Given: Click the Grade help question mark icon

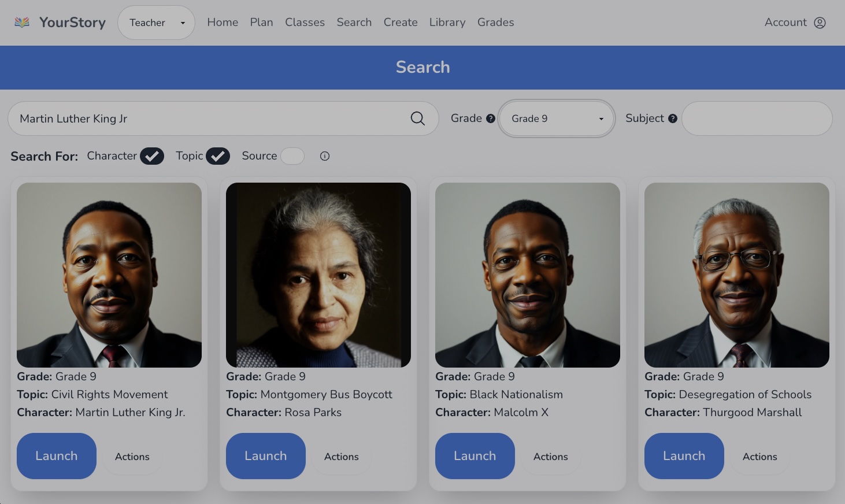Looking at the screenshot, I should pyautogui.click(x=491, y=118).
